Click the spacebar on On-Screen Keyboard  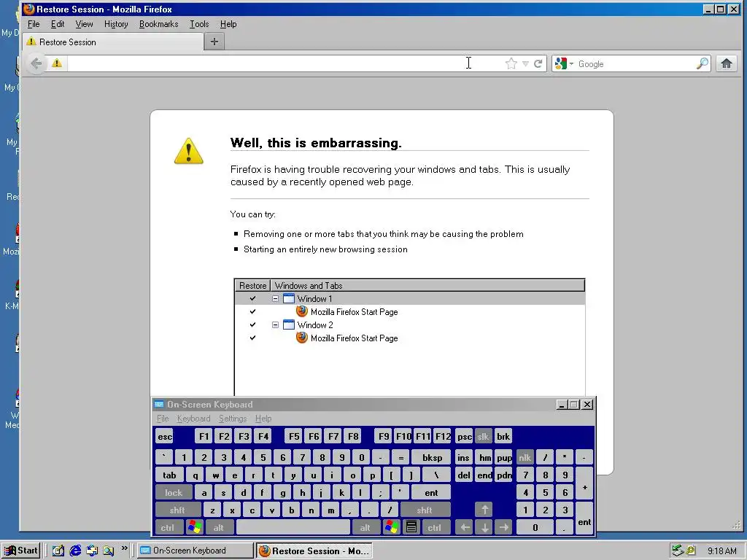[x=293, y=527]
